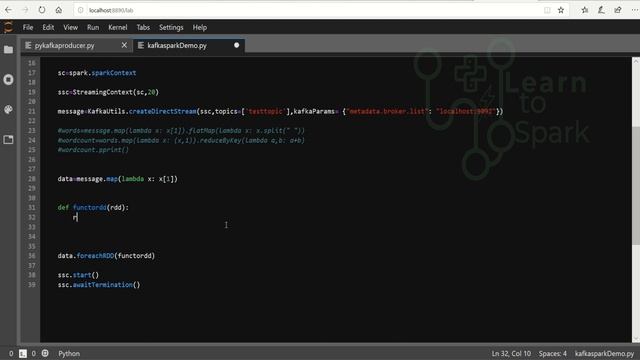Go forward in the browser

pyautogui.click(x=25, y=10)
